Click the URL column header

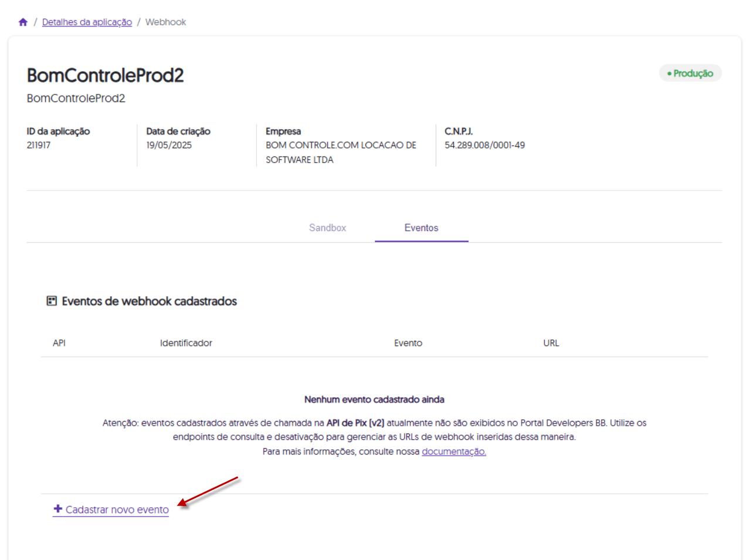point(551,343)
